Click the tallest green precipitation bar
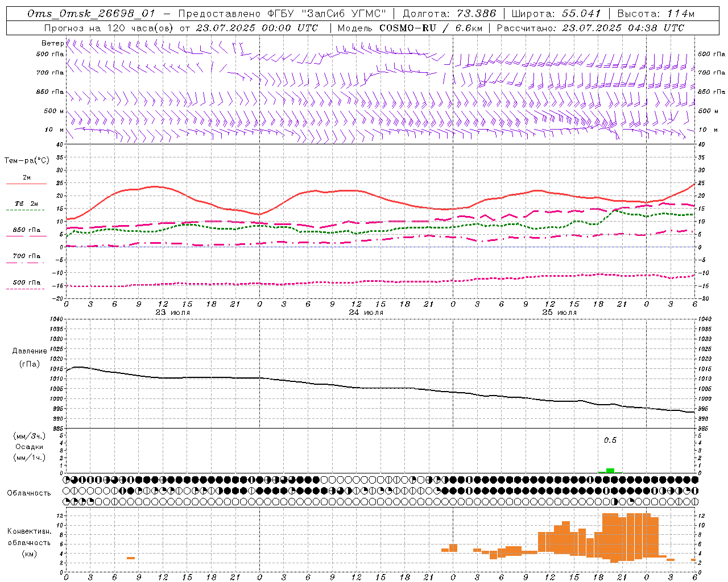The width and height of the screenshot is (728, 582). click(x=610, y=471)
